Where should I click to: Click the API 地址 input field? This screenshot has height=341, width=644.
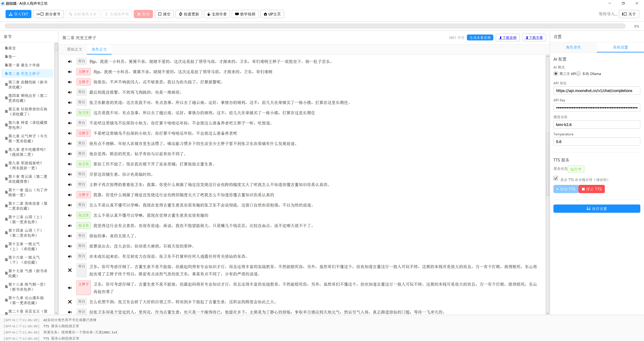(597, 91)
